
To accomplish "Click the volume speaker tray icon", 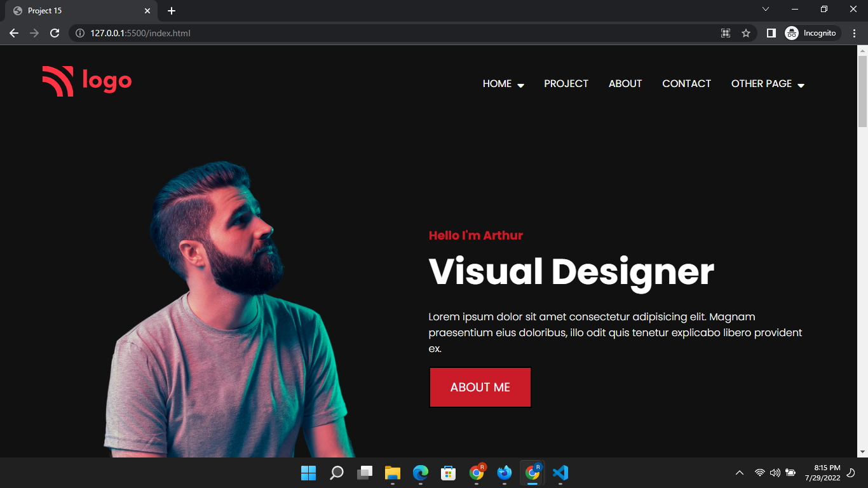I will coord(775,473).
